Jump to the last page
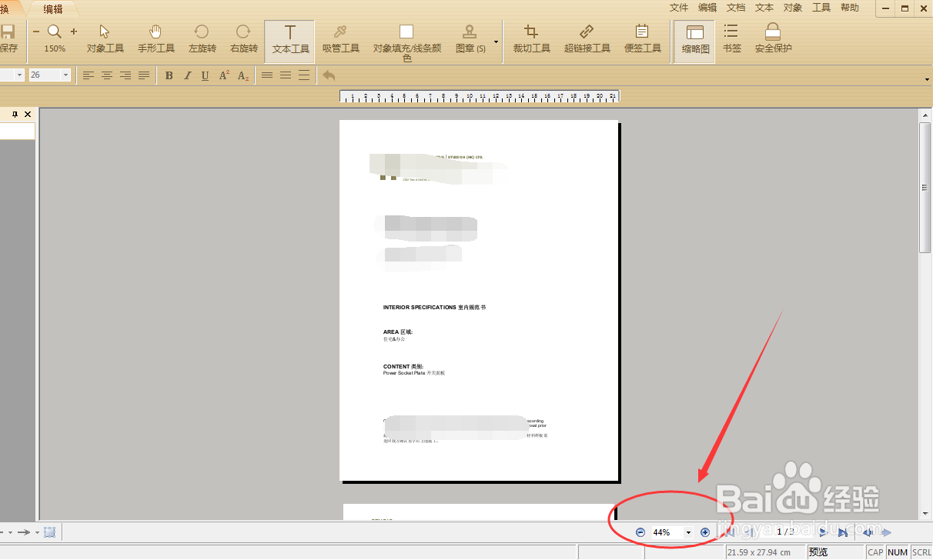This screenshot has height=560, width=933. point(843,532)
